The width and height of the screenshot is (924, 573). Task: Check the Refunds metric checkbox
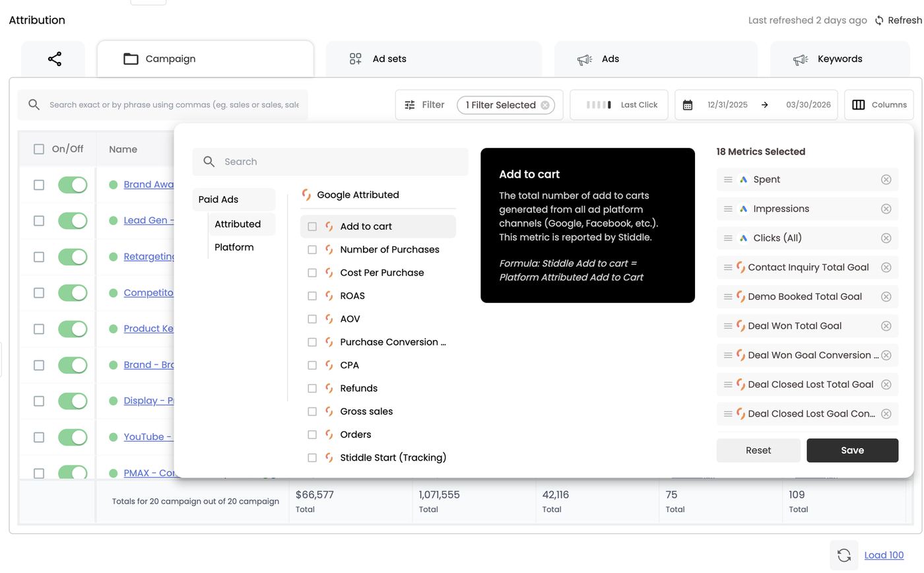pyautogui.click(x=312, y=388)
